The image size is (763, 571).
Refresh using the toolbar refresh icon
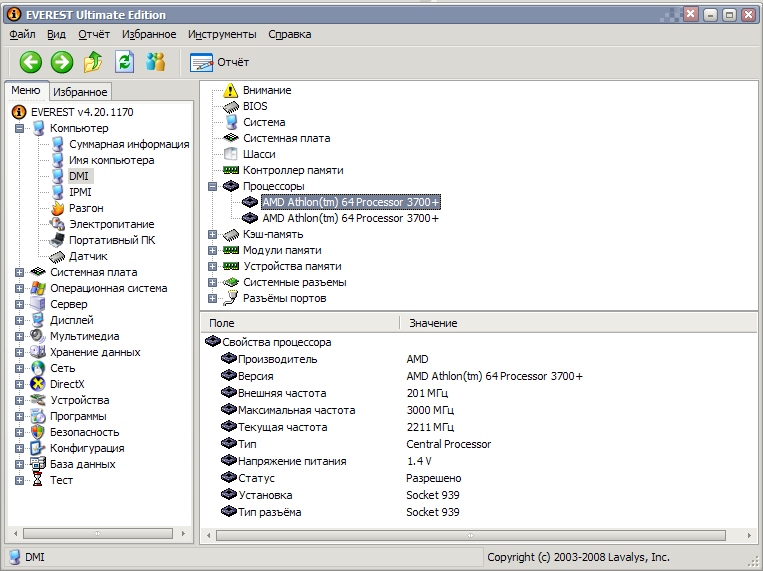pos(125,62)
